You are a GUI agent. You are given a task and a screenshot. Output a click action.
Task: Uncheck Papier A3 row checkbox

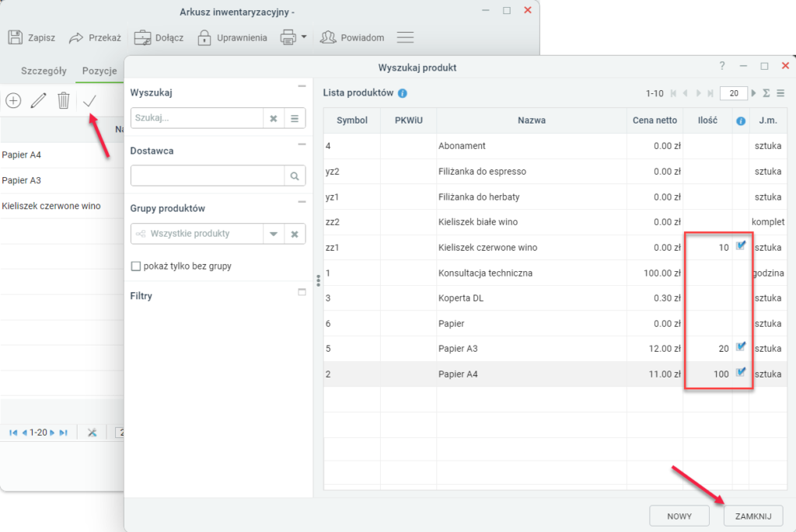point(741,347)
